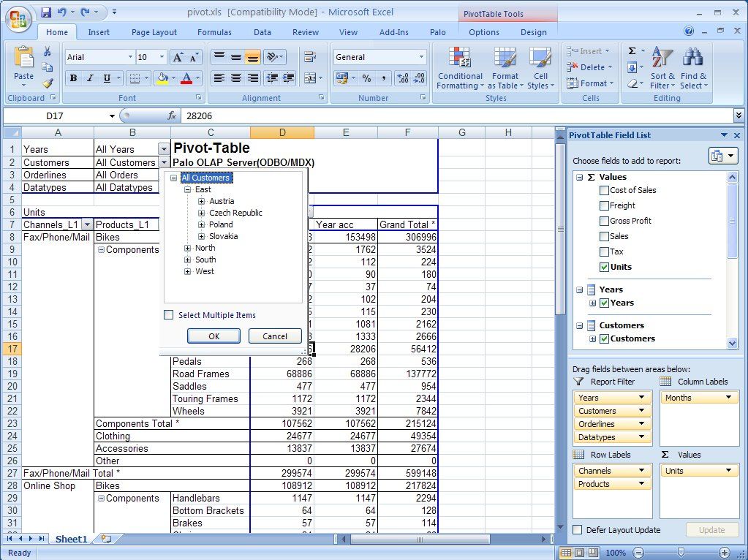Open the Page Layout tab
Screen dimensions: 748x560
(x=154, y=32)
